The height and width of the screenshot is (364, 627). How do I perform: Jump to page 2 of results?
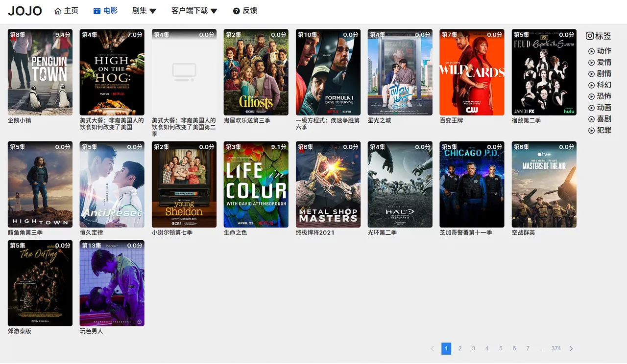[460, 348]
